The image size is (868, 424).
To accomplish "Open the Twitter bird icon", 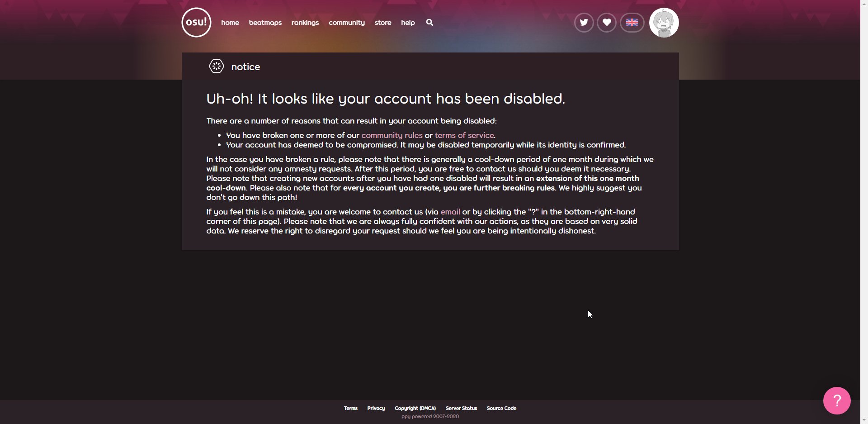I will pyautogui.click(x=584, y=22).
